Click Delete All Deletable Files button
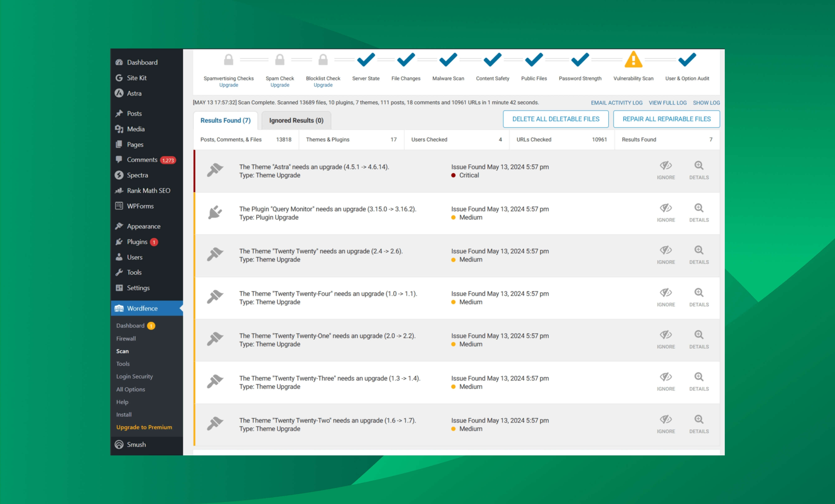Image resolution: width=835 pixels, height=504 pixels. click(555, 119)
